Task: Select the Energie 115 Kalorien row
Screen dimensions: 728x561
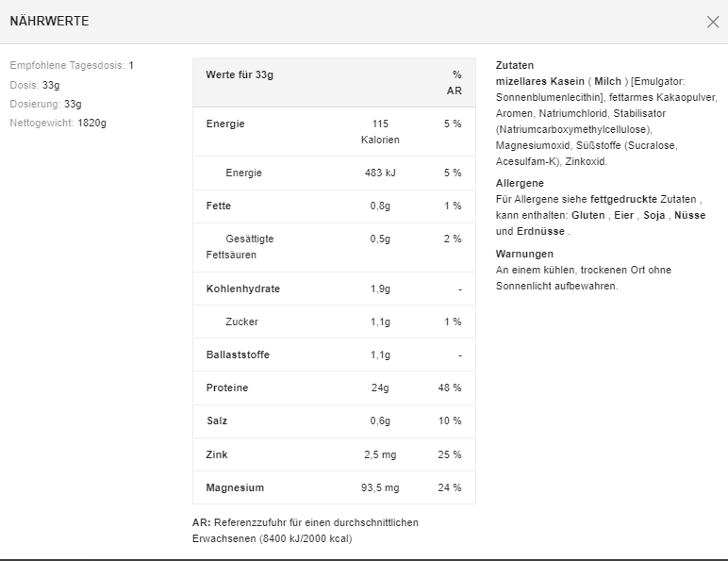Action: pos(334,131)
